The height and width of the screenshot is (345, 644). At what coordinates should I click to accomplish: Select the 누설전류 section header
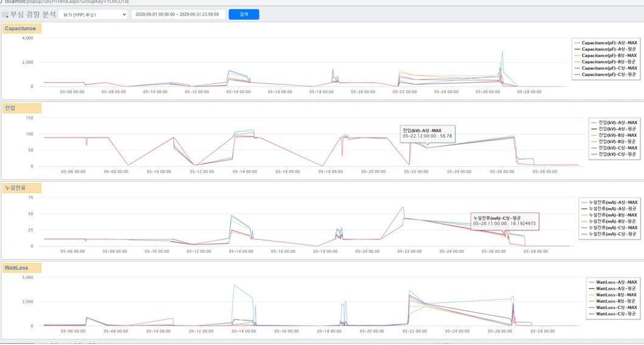[21, 188]
